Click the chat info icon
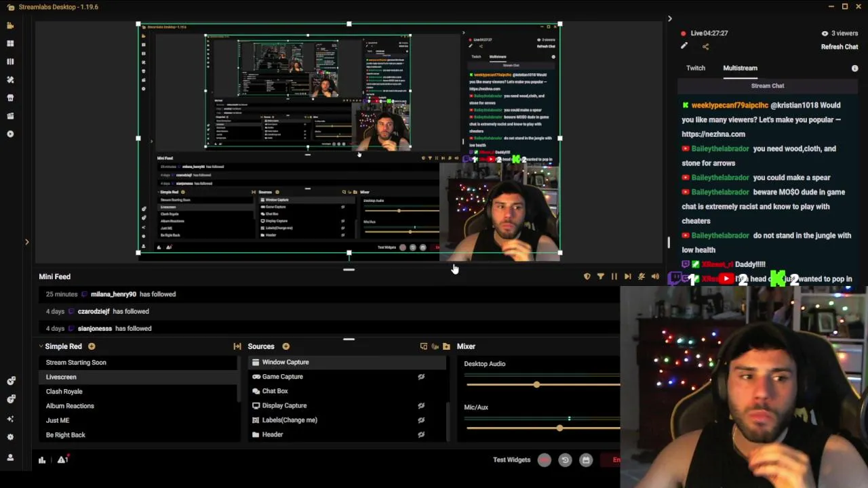Image resolution: width=868 pixels, height=488 pixels. coord(854,68)
